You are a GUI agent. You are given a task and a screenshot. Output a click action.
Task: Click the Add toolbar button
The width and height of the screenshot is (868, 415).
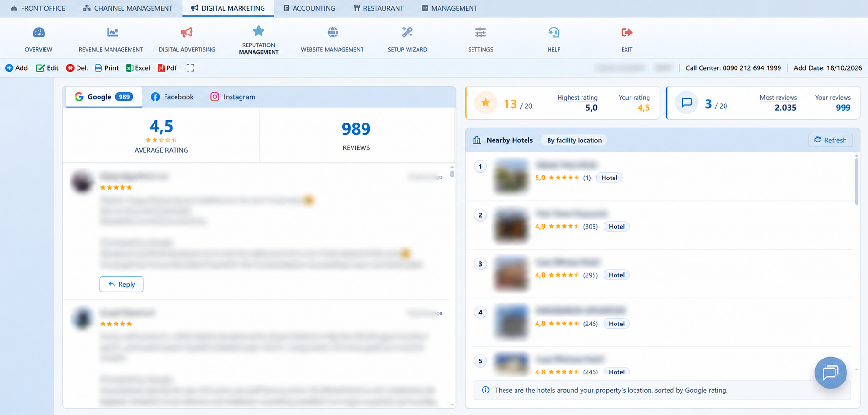17,68
